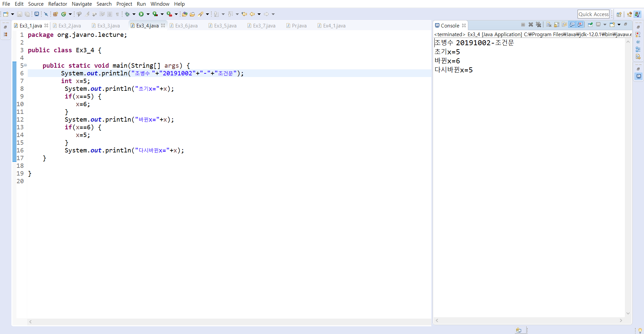Toggle Word Wrap in Console toolbar
Image resolution: width=644 pixels, height=334 pixels.
point(565,24)
